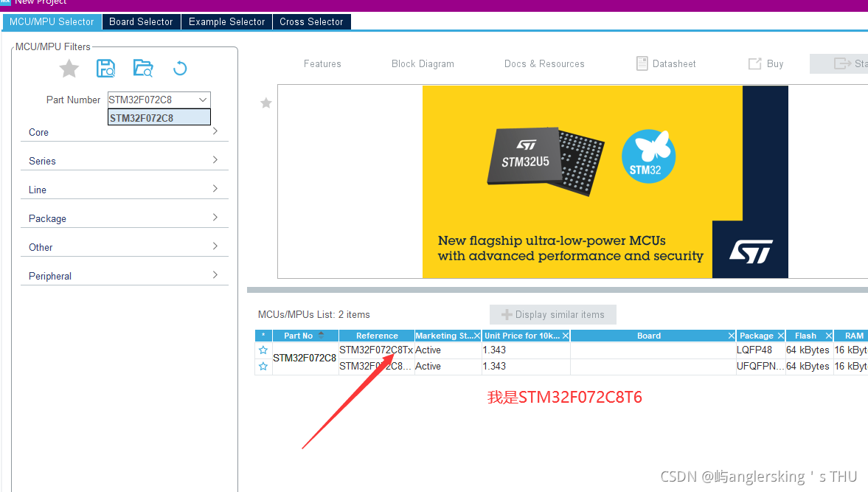The image size is (868, 492).
Task: Close the Board column
Action: (732, 336)
